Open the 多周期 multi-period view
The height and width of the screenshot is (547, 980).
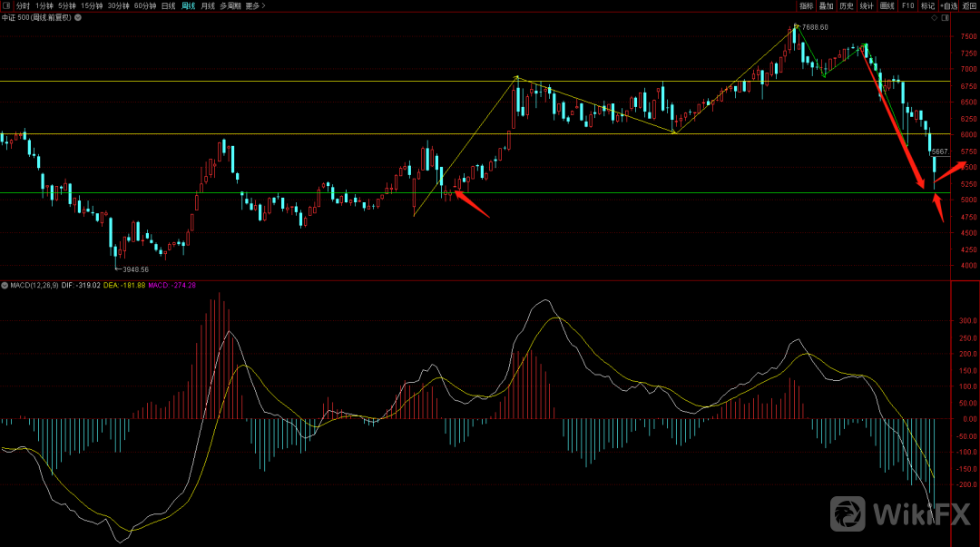pyautogui.click(x=230, y=5)
